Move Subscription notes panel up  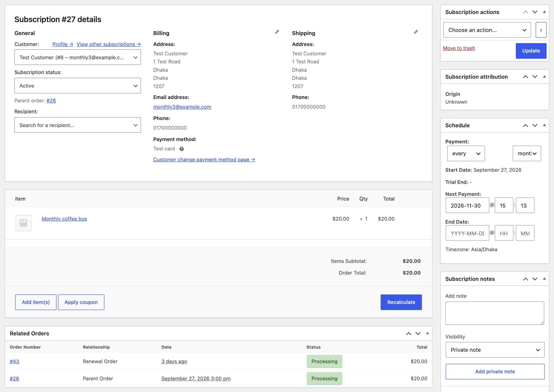click(525, 279)
